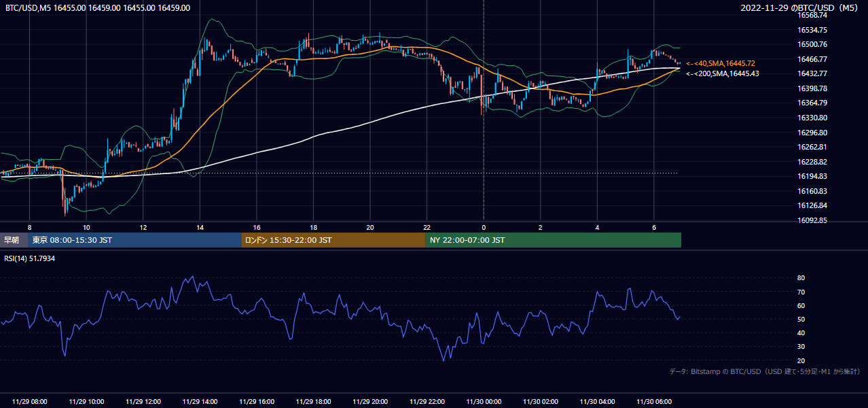Click the 16432.77 price axis label
The height and width of the screenshot is (408, 868).
tap(812, 73)
